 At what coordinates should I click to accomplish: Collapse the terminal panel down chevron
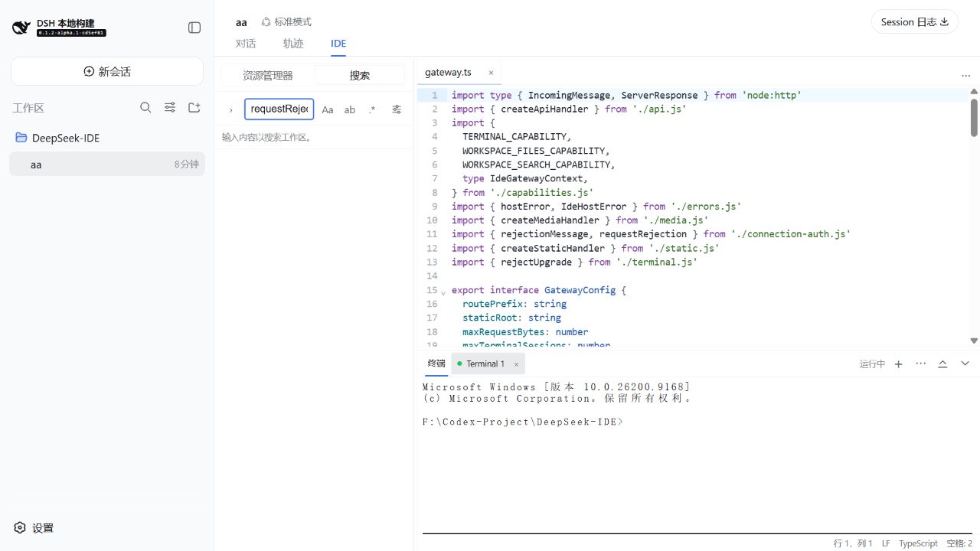click(965, 364)
